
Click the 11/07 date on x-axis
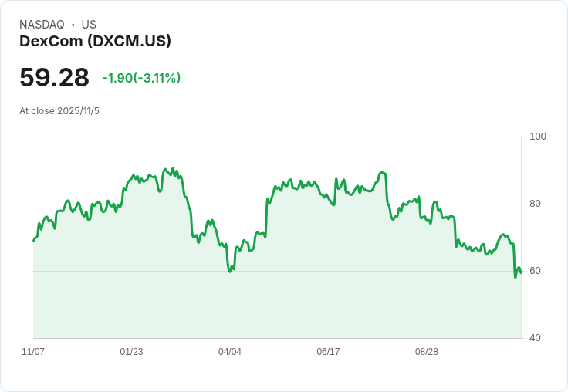coord(33,352)
